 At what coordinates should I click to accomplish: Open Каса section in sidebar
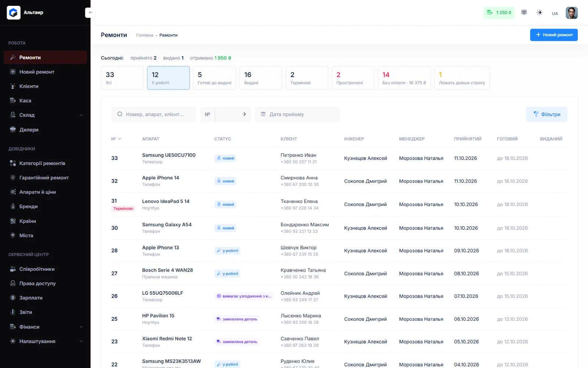tap(46, 100)
